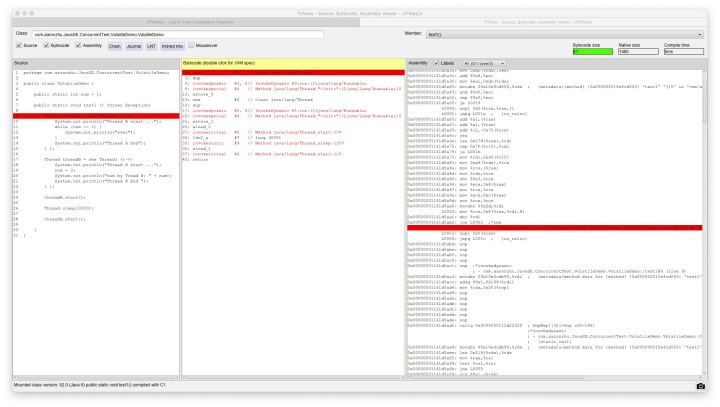This screenshot has height=407, width=720.
Task: Select source line "while (num == 1) {"
Action: (96, 127)
